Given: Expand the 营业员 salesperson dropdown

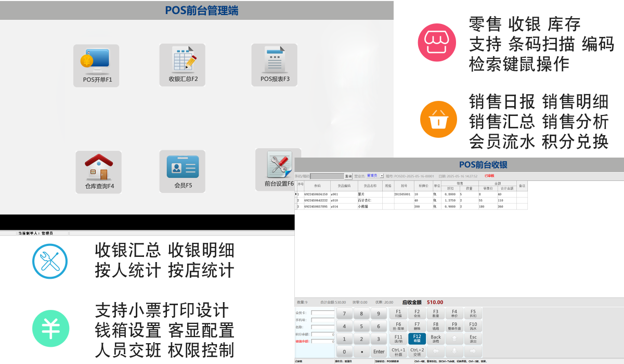Looking at the screenshot, I should 382,176.
